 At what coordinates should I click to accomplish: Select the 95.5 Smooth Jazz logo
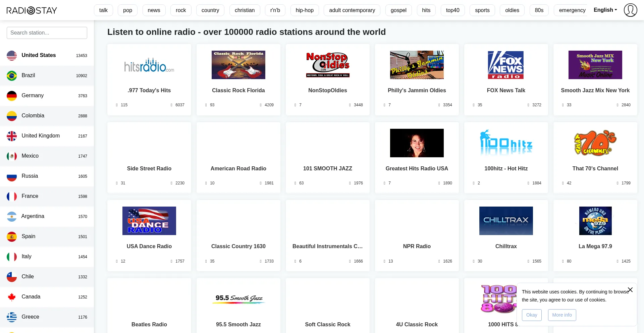pos(238,298)
